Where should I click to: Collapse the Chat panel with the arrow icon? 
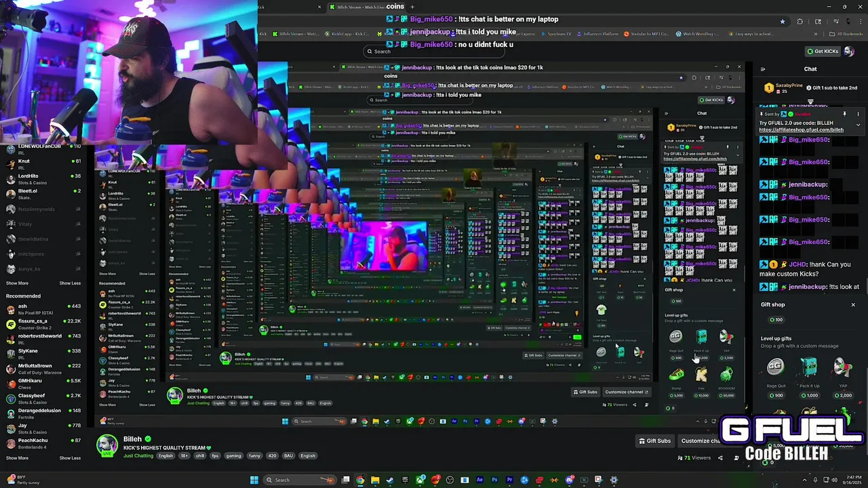point(763,69)
